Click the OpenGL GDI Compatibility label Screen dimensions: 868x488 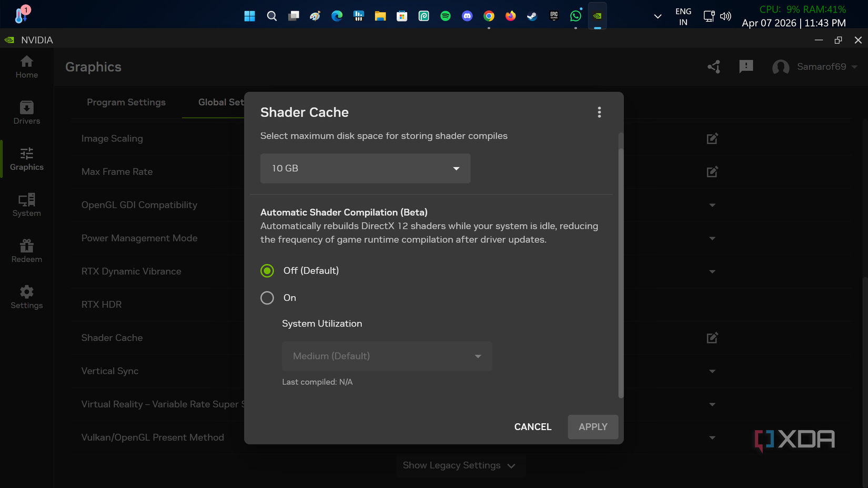tap(139, 205)
